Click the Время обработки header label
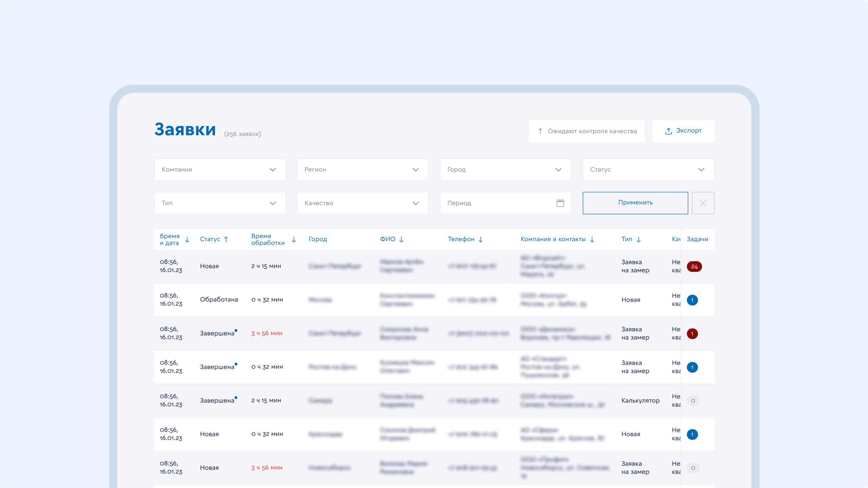The height and width of the screenshot is (488, 868). point(268,240)
